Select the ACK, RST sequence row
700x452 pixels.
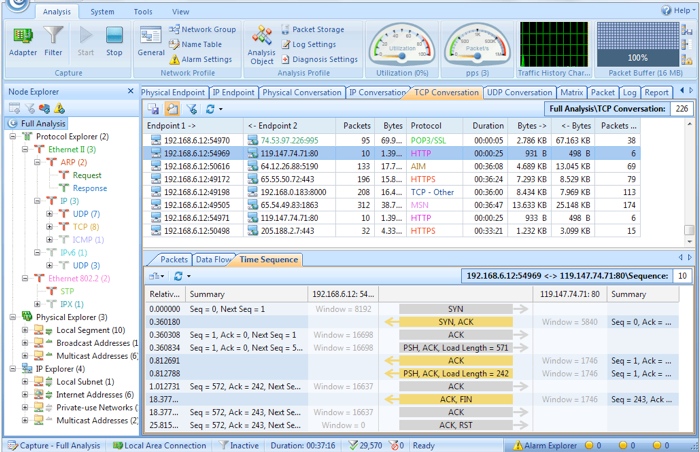412,425
